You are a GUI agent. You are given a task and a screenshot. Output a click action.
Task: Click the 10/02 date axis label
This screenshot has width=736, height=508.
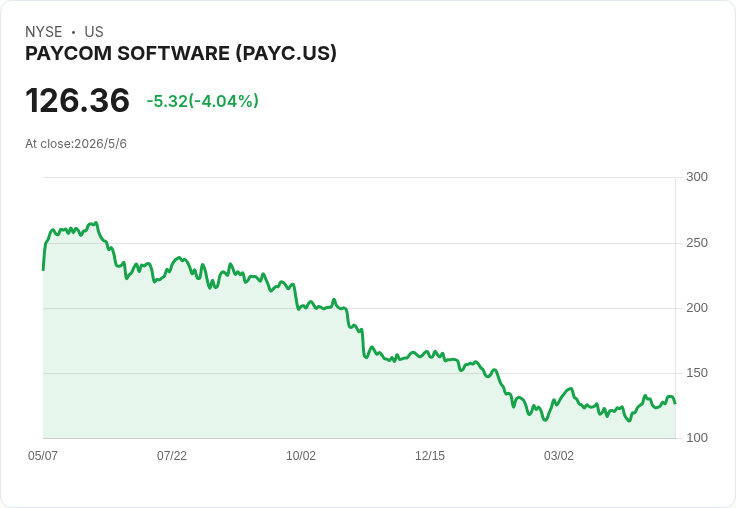coord(301,455)
